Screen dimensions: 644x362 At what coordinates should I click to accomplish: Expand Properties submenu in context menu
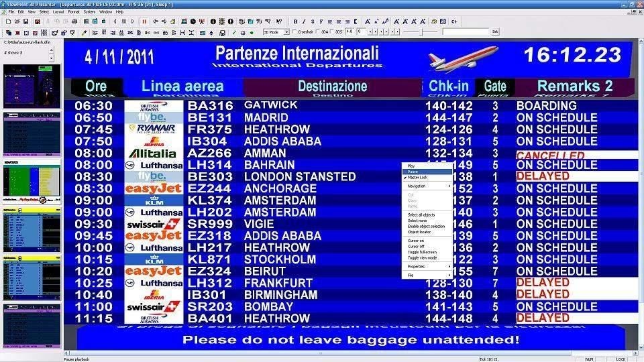click(x=427, y=266)
